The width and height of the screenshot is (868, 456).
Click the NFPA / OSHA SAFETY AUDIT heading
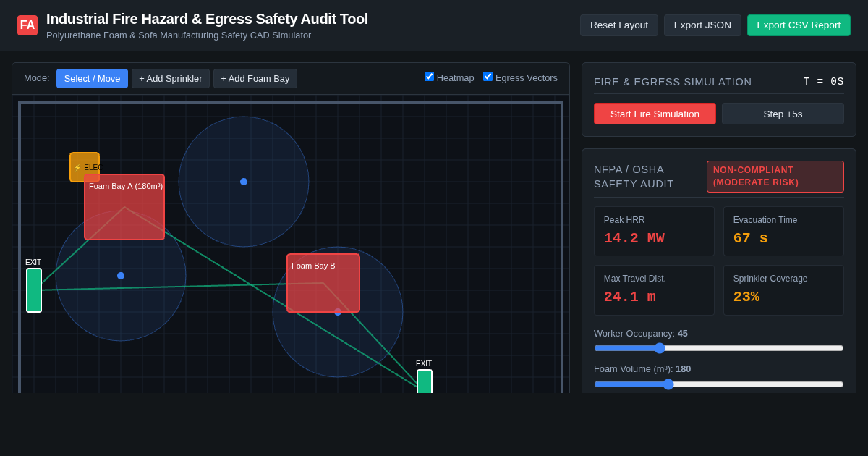click(634, 177)
